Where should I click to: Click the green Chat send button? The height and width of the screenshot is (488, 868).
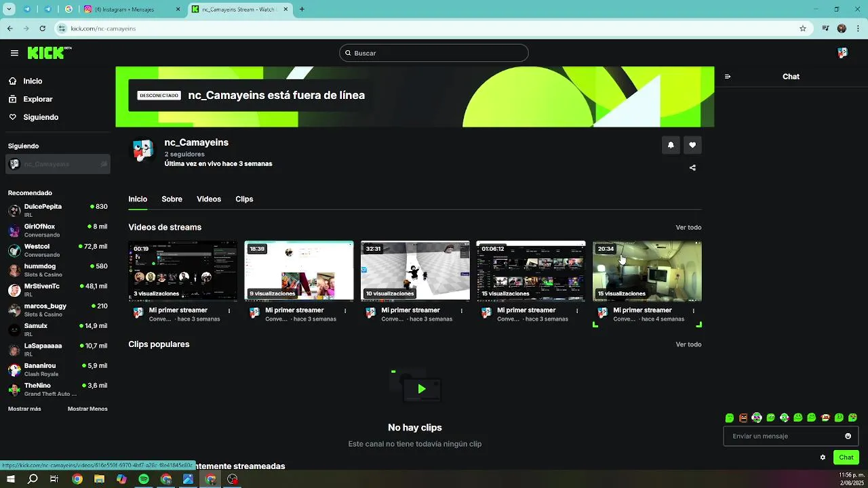point(846,457)
